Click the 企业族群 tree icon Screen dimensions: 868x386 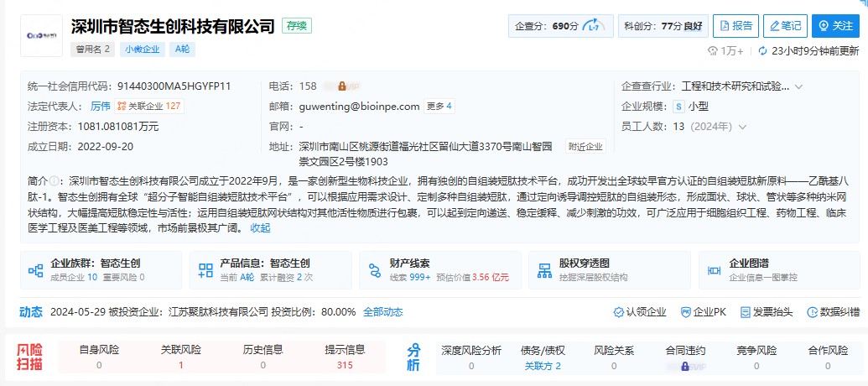(36, 270)
